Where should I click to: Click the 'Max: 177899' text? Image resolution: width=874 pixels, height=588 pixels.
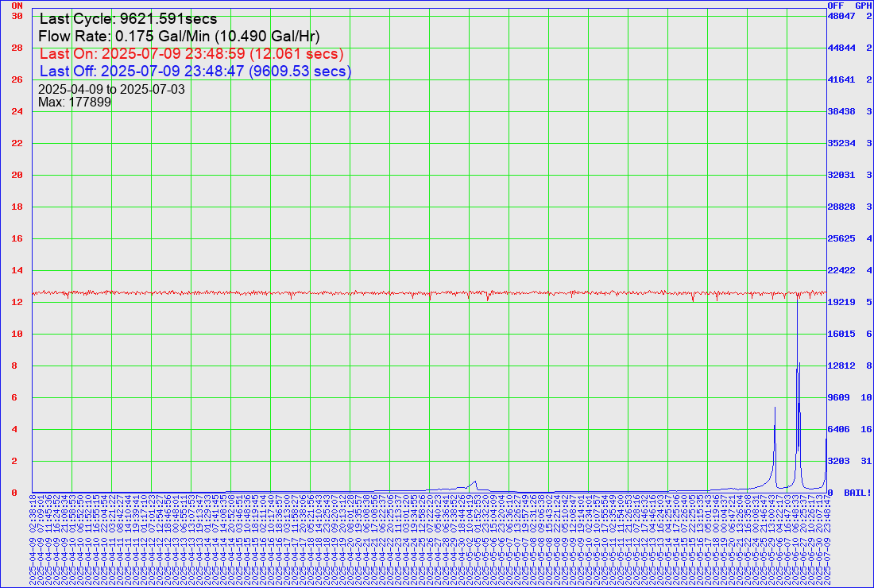(x=75, y=102)
